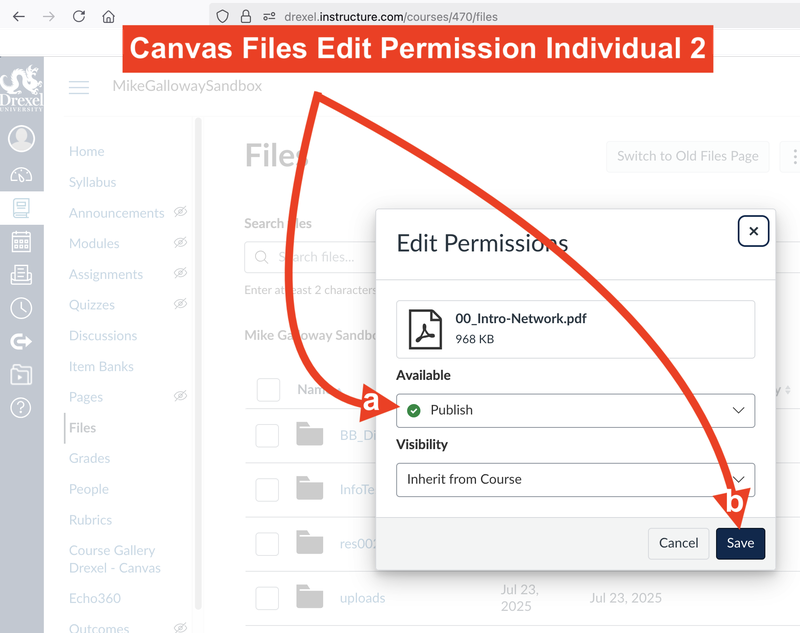Go to Grades in the course menu

(89, 458)
